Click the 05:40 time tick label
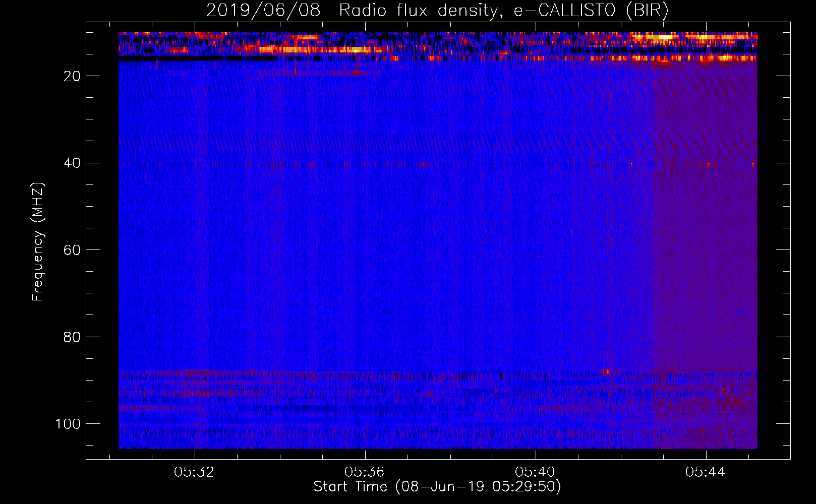 click(x=535, y=472)
